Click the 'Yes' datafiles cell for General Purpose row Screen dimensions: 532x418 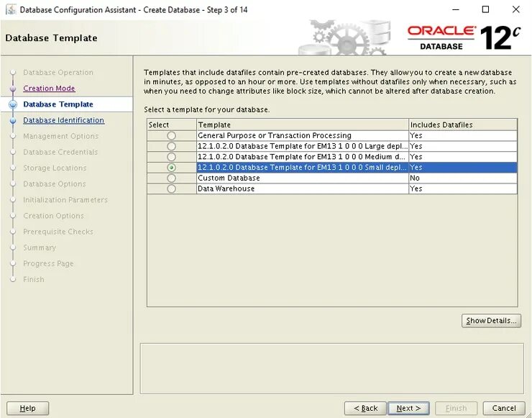[x=463, y=135]
